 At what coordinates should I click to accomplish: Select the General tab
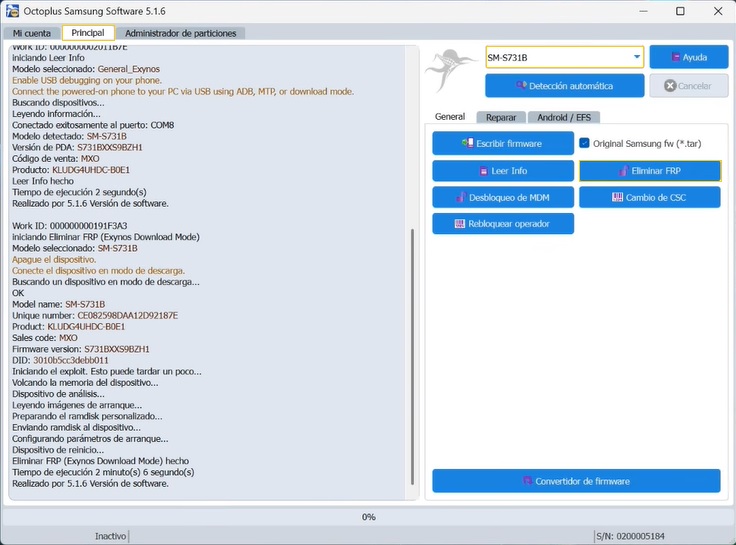pyautogui.click(x=450, y=117)
